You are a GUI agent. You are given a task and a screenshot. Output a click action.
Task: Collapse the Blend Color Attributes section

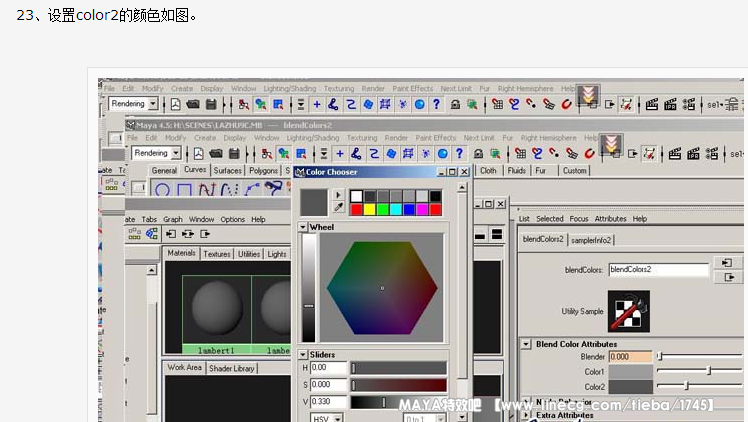click(x=526, y=344)
